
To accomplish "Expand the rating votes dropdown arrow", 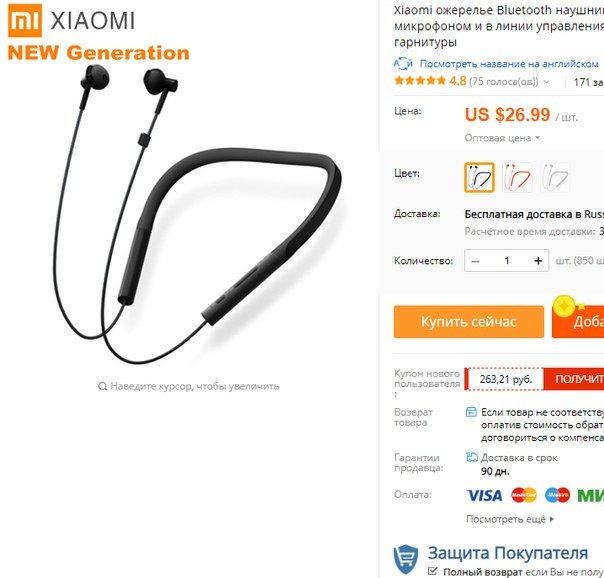I will point(546,82).
